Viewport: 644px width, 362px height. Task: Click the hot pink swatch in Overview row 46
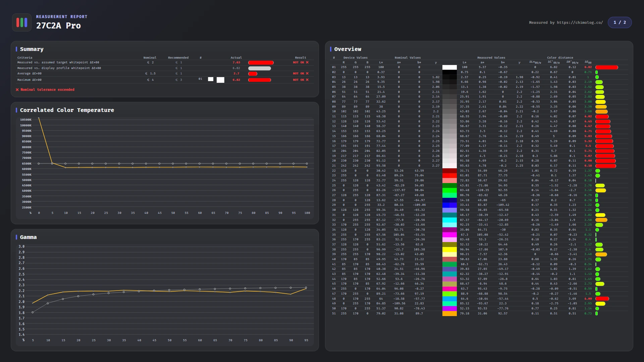pyautogui.click(x=449, y=289)
